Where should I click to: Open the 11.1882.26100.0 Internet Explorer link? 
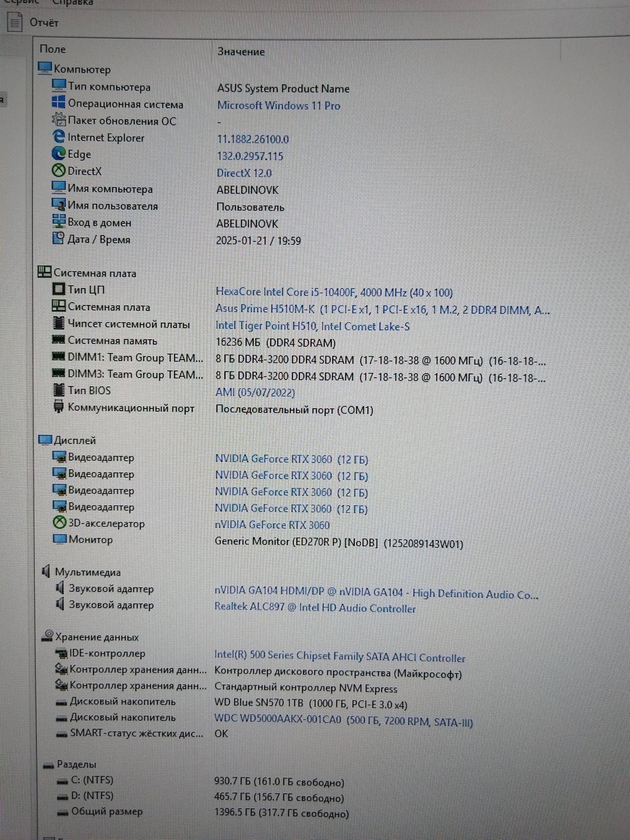click(x=253, y=139)
